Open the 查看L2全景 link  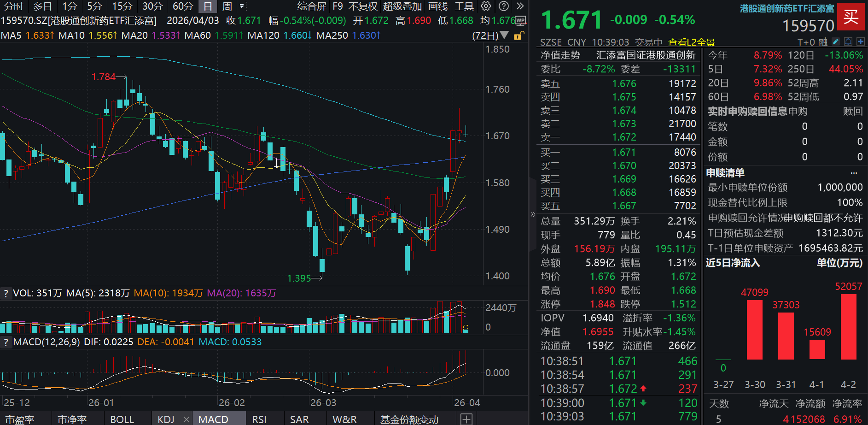click(x=691, y=41)
